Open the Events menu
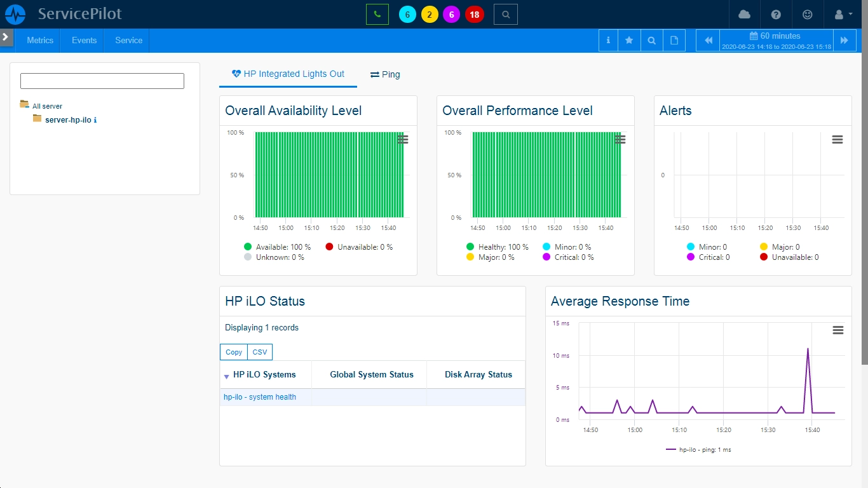868x488 pixels. [x=84, y=40]
